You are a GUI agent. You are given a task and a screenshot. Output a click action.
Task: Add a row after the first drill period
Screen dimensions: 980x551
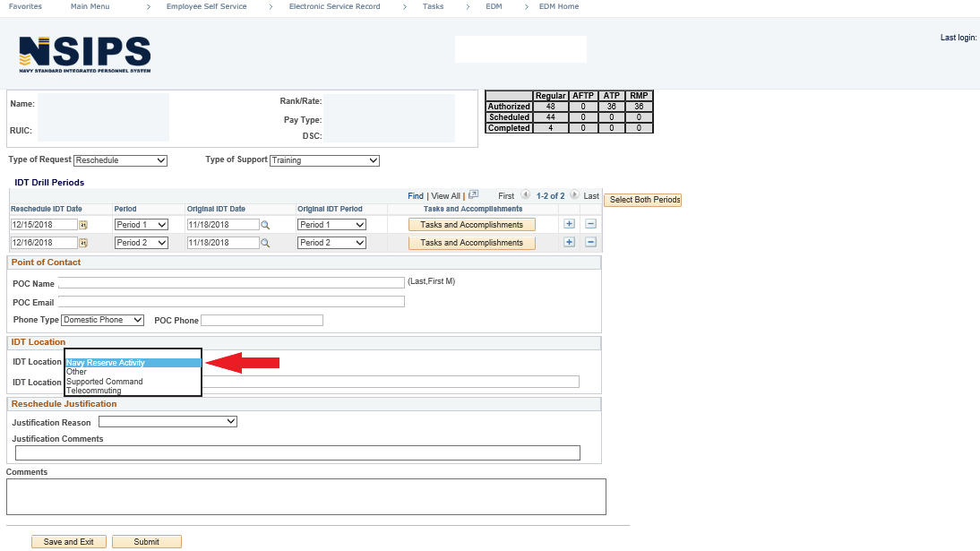point(569,224)
